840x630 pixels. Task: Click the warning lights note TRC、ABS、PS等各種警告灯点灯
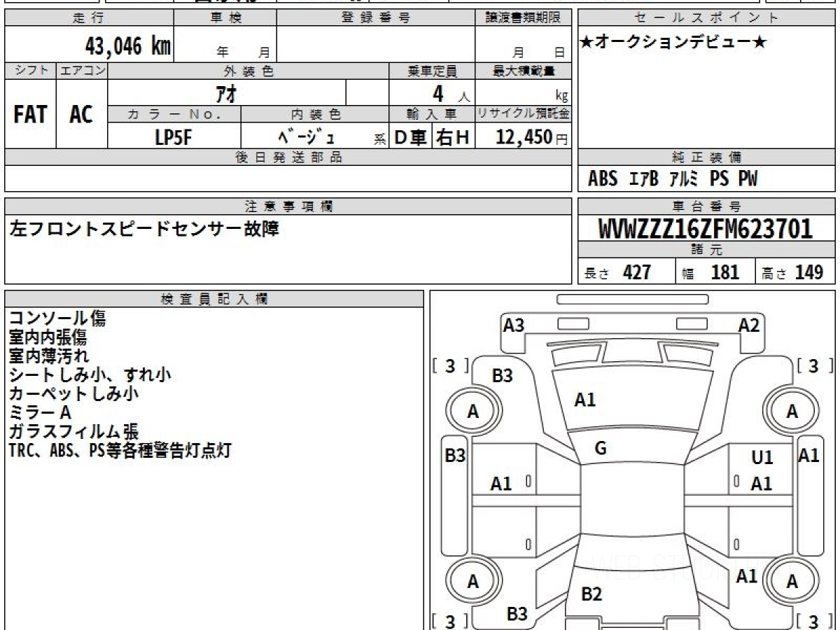click(120, 450)
